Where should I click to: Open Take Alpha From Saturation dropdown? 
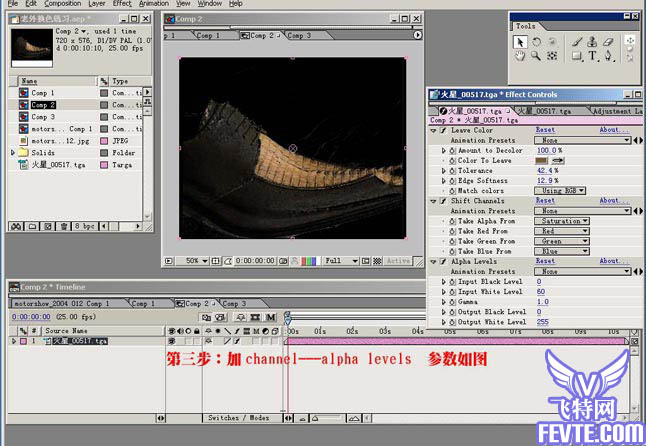coord(562,221)
